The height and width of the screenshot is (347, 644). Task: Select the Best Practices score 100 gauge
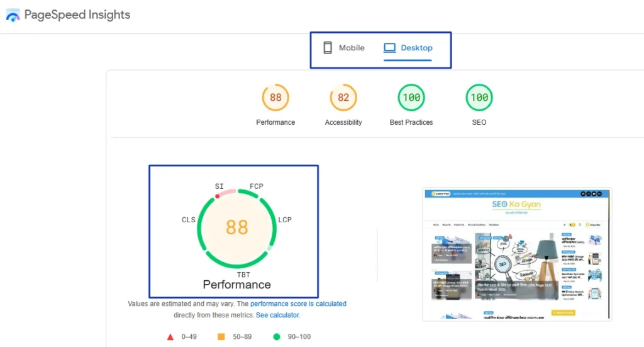pos(411,98)
